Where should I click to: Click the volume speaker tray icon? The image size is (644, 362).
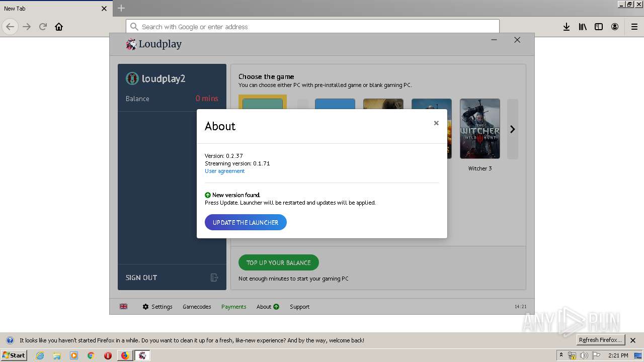(x=584, y=355)
